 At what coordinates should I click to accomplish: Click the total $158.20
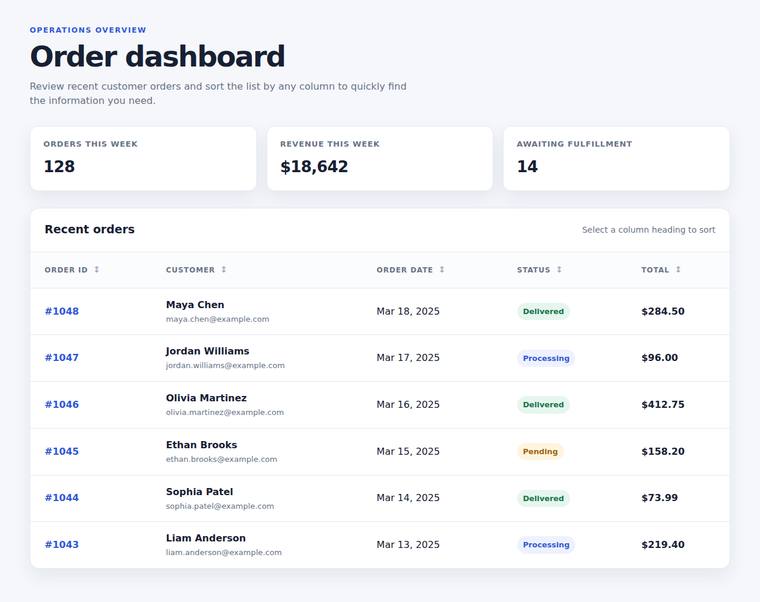tap(663, 451)
